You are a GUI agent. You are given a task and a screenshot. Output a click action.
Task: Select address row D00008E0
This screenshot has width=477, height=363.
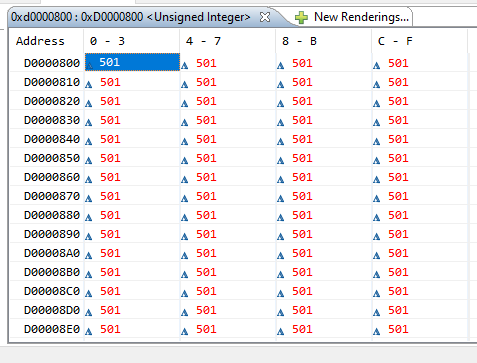coord(52,329)
